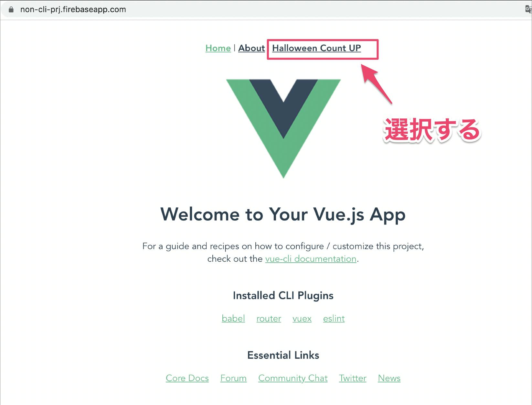The width and height of the screenshot is (532, 405).
Task: Open the vue-cli documentation link
Action: [x=311, y=259]
